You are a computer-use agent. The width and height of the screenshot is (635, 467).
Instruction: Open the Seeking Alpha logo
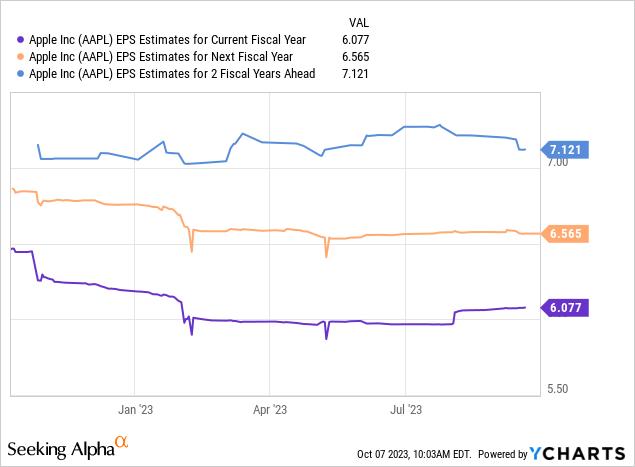tap(68, 448)
